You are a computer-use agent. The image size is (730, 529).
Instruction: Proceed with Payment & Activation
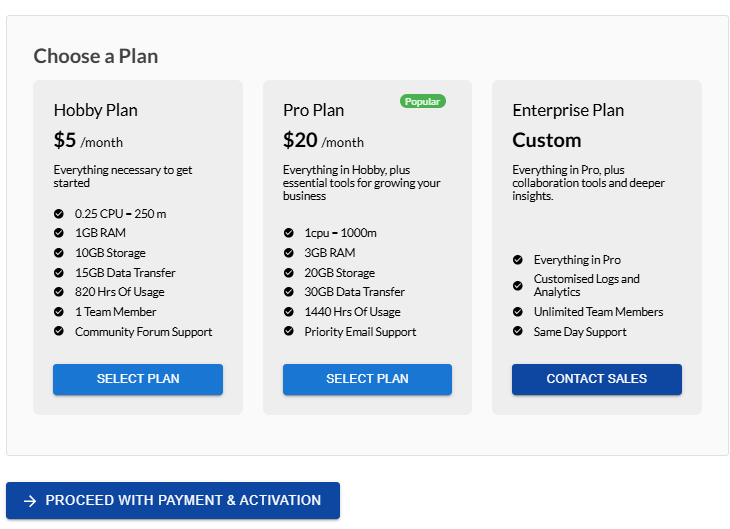coord(173,501)
